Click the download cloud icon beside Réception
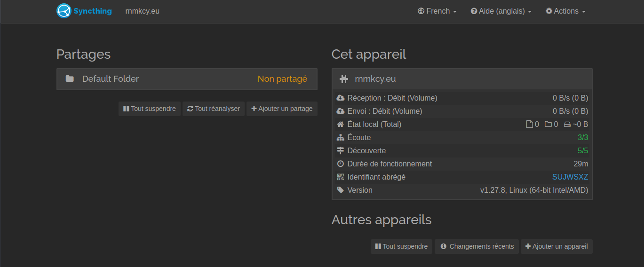 (341, 98)
